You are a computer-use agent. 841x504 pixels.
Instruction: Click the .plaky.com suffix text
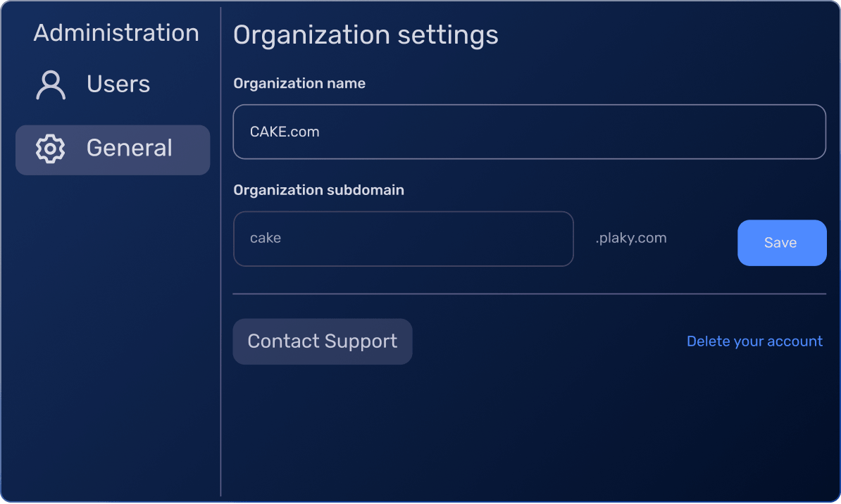[631, 238]
